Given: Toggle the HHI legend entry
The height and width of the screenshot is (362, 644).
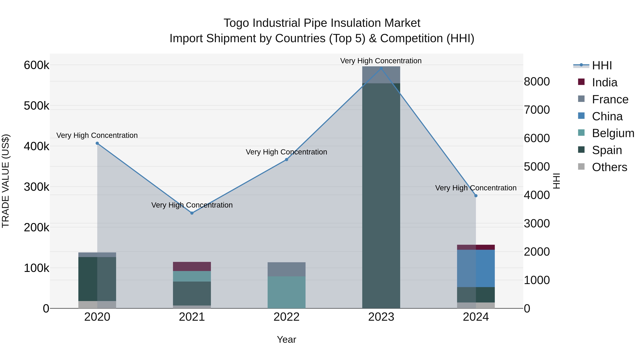Looking at the screenshot, I should (x=593, y=65).
